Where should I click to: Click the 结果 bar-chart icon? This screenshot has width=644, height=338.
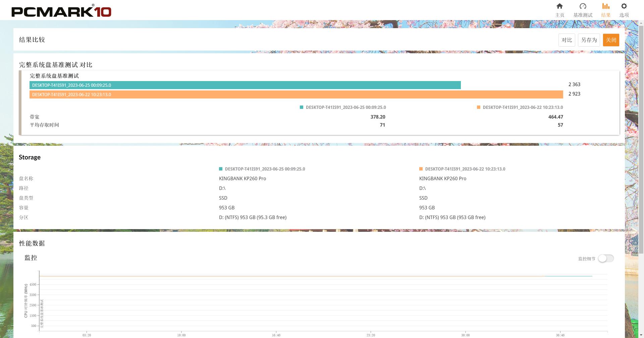606,6
